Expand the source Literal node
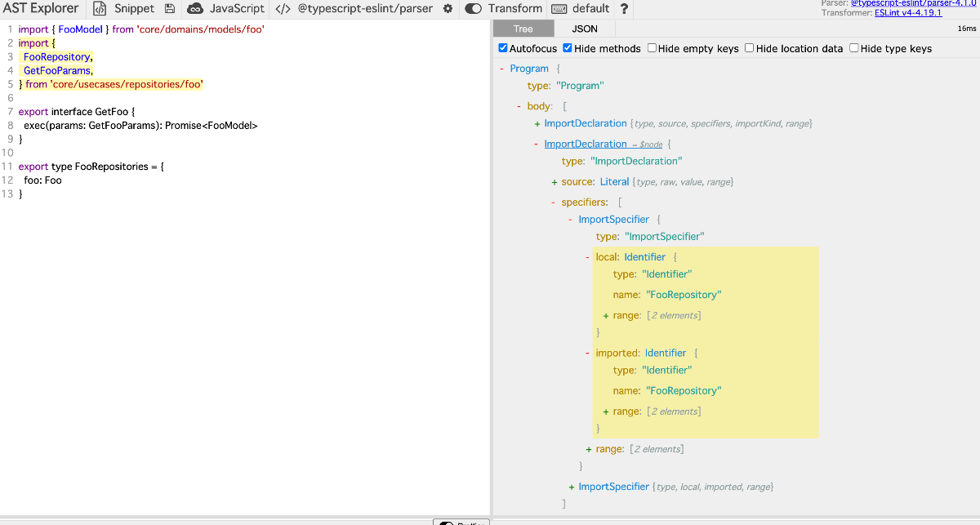980x525 pixels. [554, 181]
